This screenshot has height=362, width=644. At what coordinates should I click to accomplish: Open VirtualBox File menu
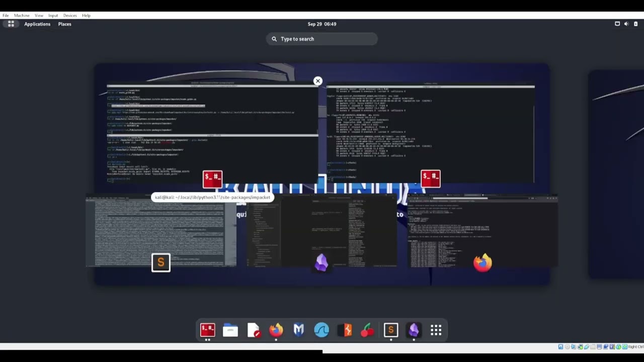point(6,16)
